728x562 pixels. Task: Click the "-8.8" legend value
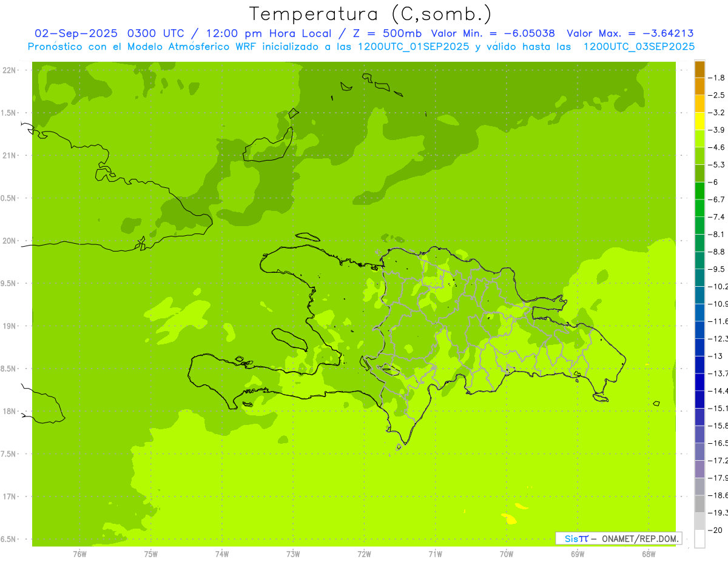click(x=716, y=252)
